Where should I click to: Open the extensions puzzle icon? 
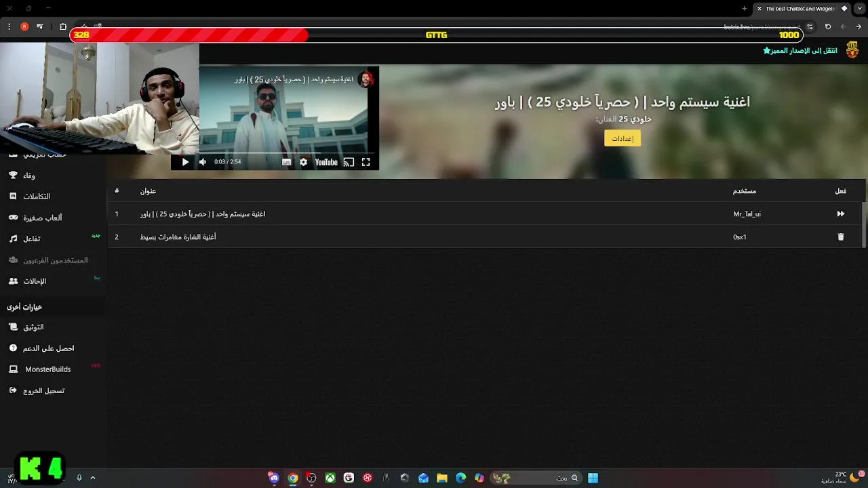click(63, 26)
